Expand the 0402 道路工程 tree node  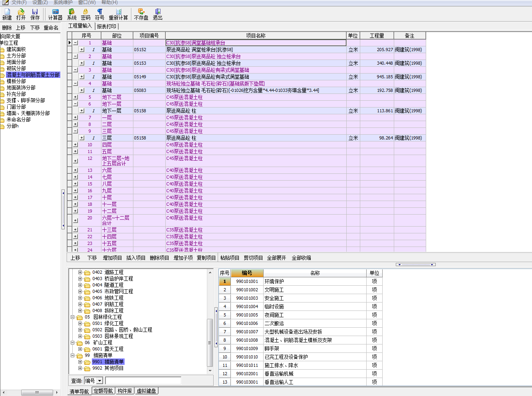tap(80, 273)
